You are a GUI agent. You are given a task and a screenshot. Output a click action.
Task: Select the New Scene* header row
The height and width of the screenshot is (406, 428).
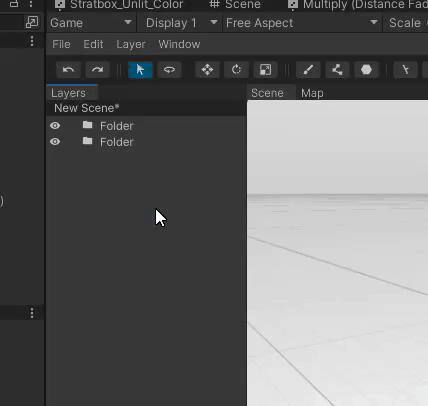point(146,108)
